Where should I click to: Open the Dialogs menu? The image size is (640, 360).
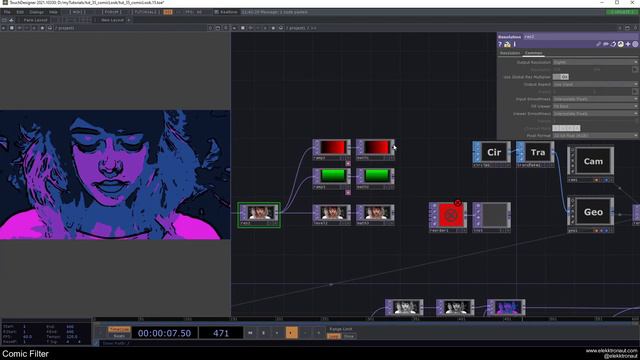click(x=36, y=12)
